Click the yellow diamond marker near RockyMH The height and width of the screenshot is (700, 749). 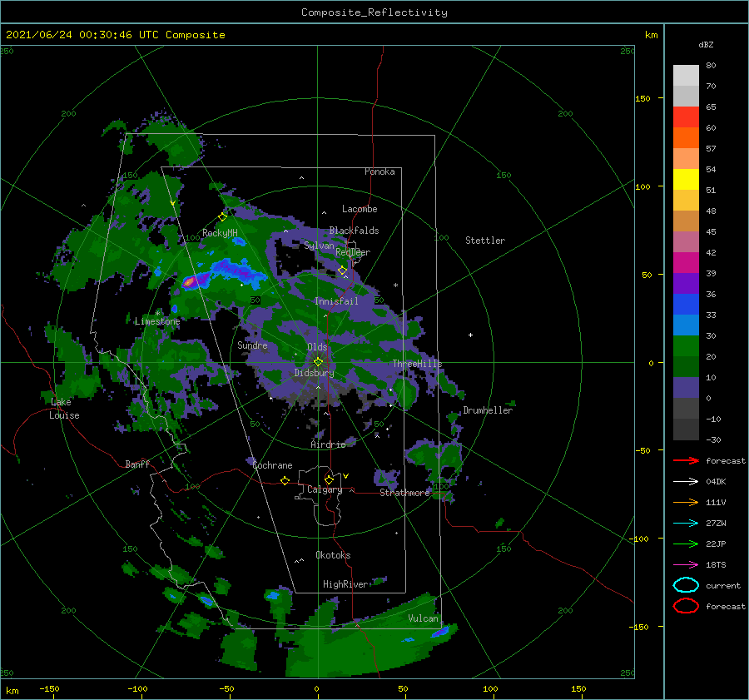[222, 217]
